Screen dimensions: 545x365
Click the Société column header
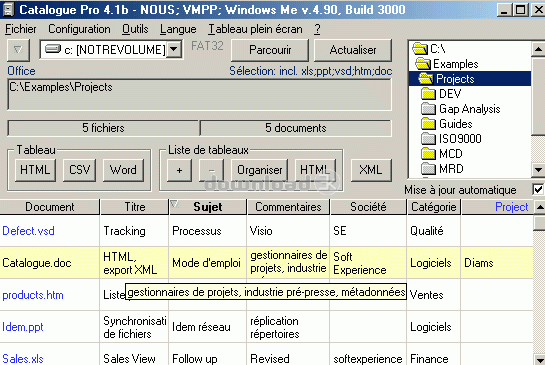coord(368,207)
